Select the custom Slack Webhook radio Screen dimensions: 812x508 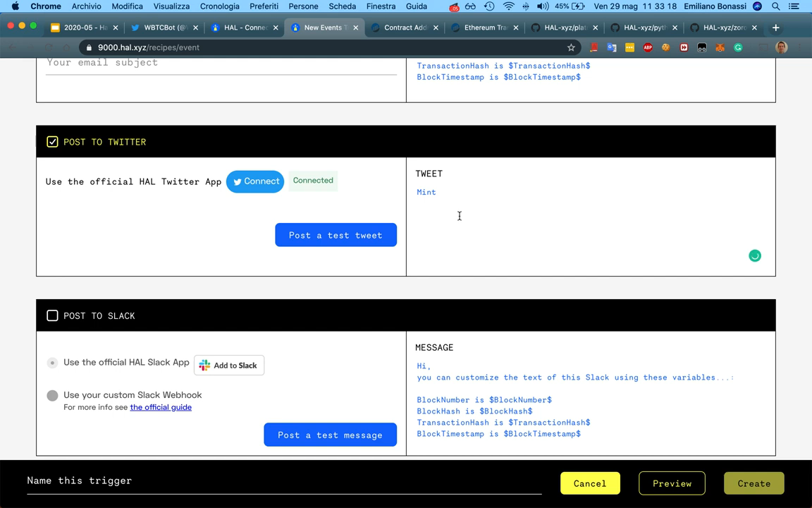(x=52, y=396)
